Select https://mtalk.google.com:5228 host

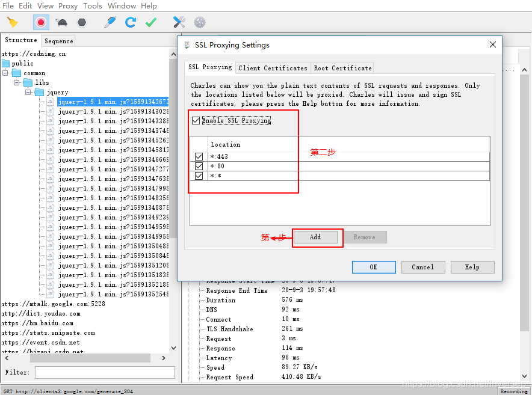[54, 304]
